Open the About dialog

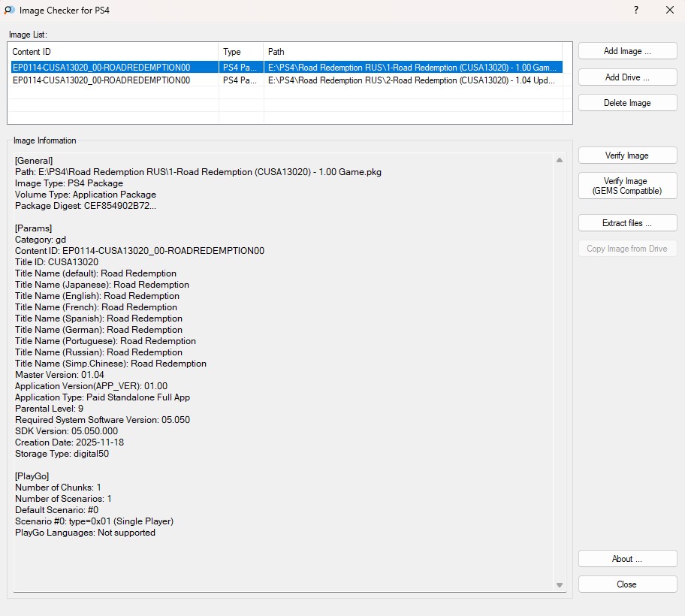pos(627,559)
